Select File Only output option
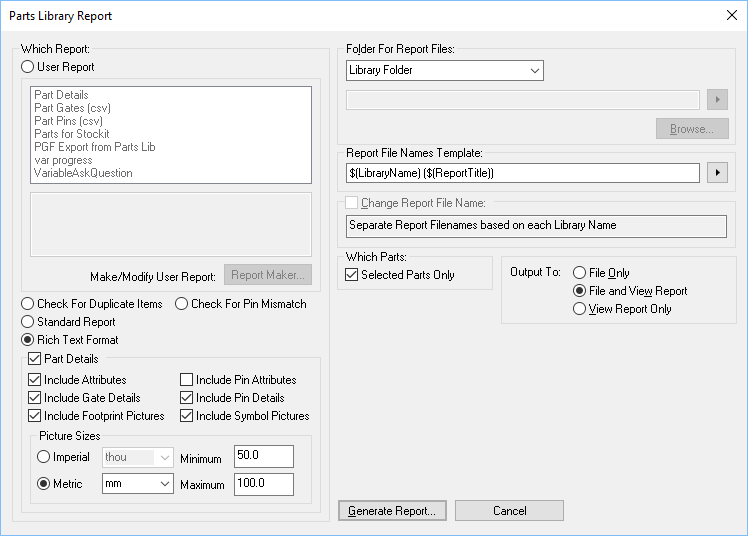The image size is (748, 536). tap(579, 273)
